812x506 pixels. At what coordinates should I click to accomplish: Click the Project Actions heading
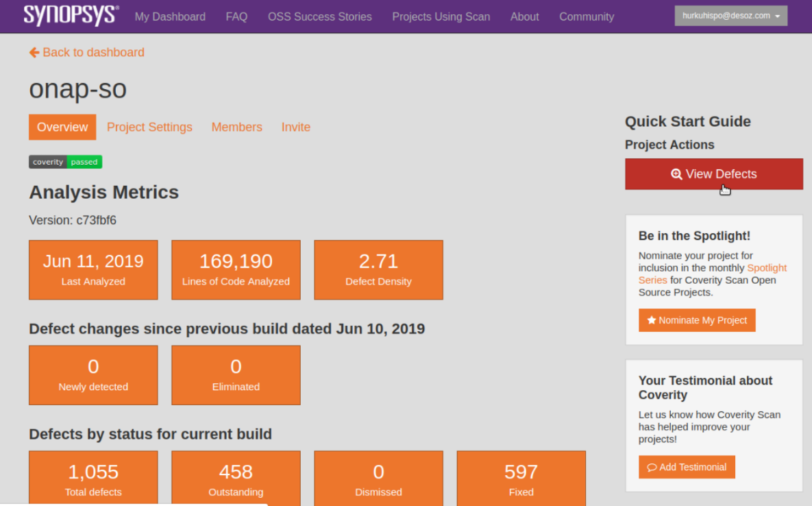[669, 145]
